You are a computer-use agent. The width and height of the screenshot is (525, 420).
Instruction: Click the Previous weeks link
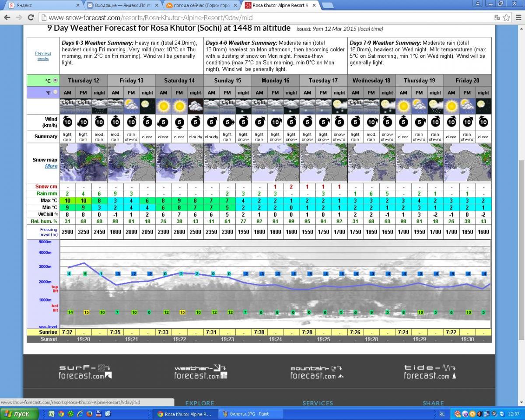(x=43, y=56)
